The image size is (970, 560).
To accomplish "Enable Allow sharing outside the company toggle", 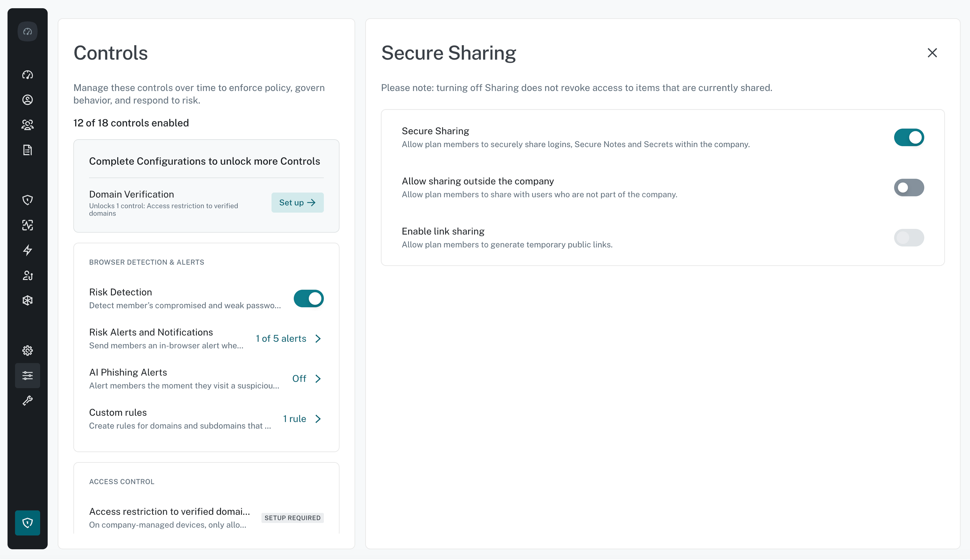I will coord(909,188).
